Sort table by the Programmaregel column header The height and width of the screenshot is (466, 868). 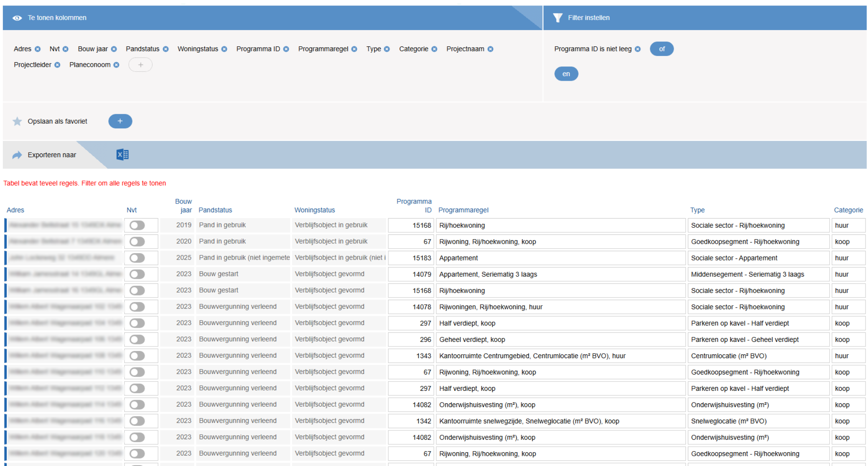pyautogui.click(x=463, y=210)
